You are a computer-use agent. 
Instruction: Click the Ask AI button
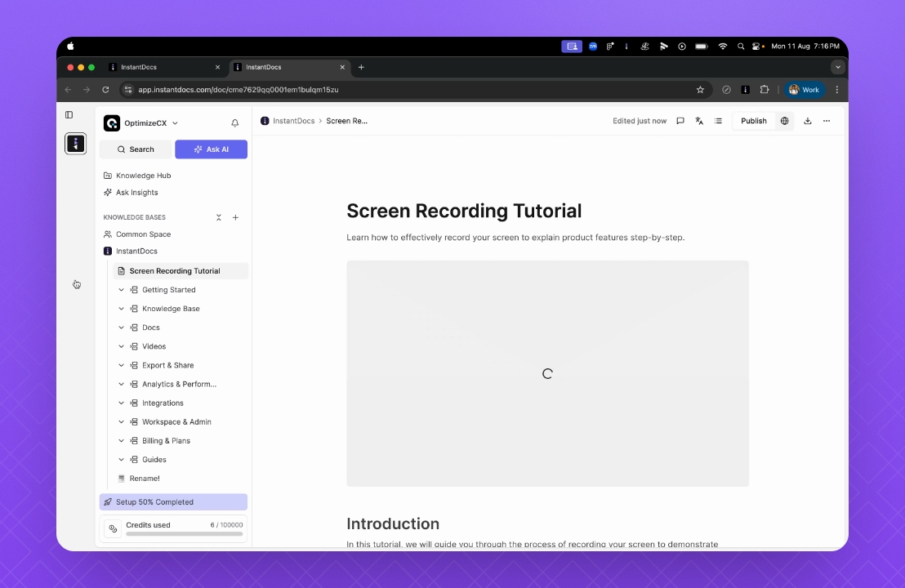pos(211,149)
